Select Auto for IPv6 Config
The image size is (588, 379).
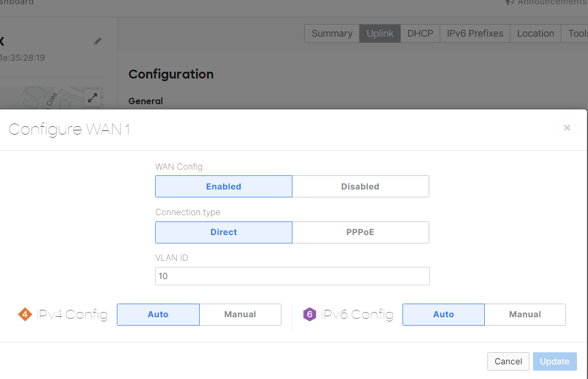[x=443, y=315]
